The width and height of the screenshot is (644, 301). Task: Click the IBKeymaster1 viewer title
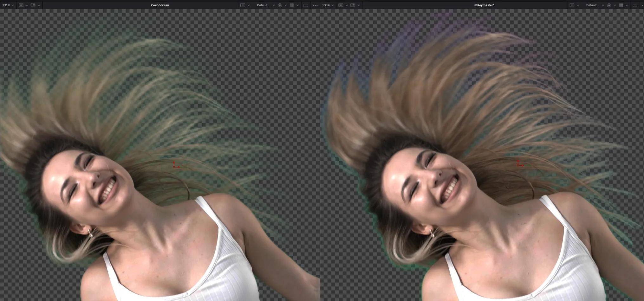pos(484,5)
